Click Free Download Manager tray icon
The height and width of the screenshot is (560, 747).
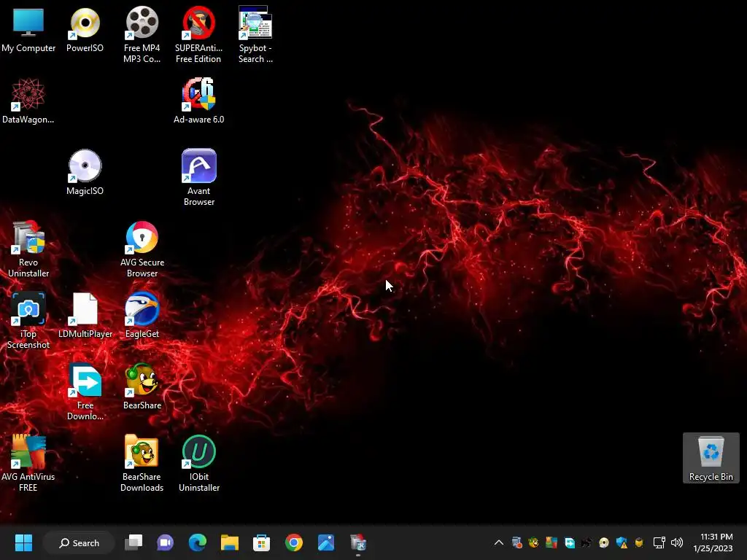coord(569,542)
